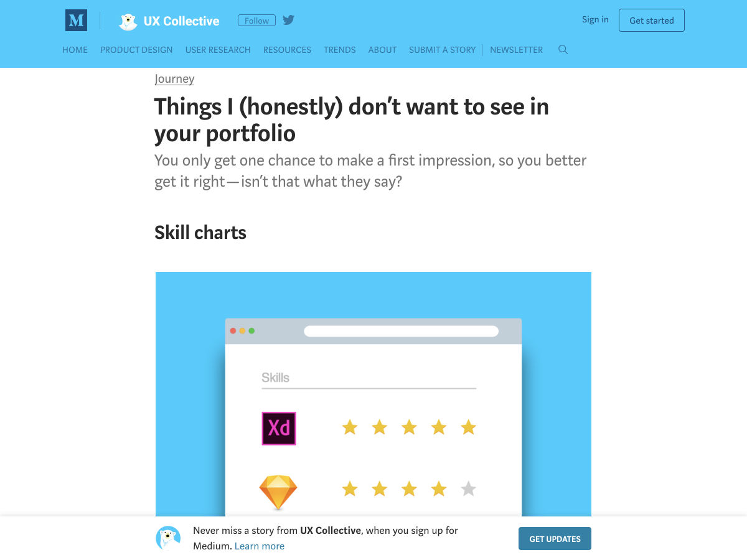Open the Resources navigation item
The image size is (747, 560).
click(x=287, y=50)
